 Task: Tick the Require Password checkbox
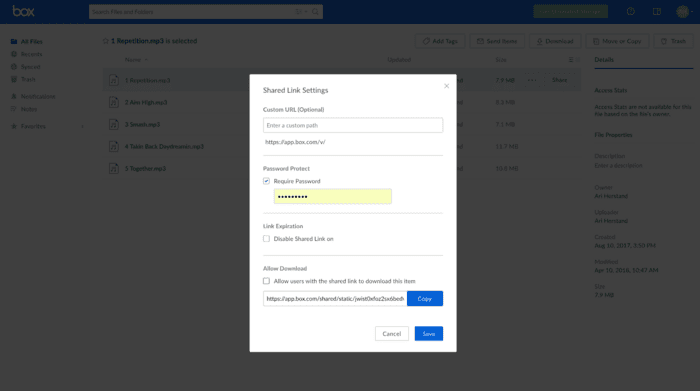(266, 181)
